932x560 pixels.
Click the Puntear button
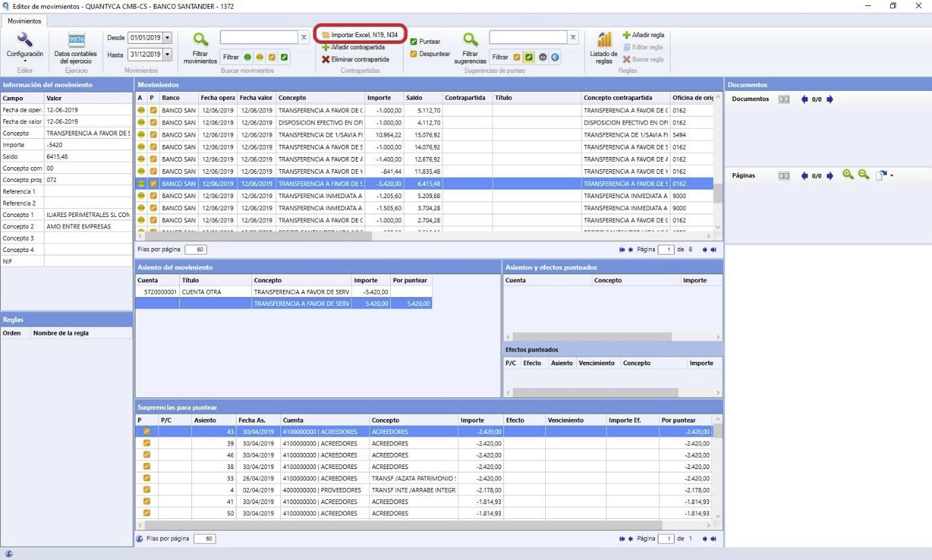tap(425, 42)
